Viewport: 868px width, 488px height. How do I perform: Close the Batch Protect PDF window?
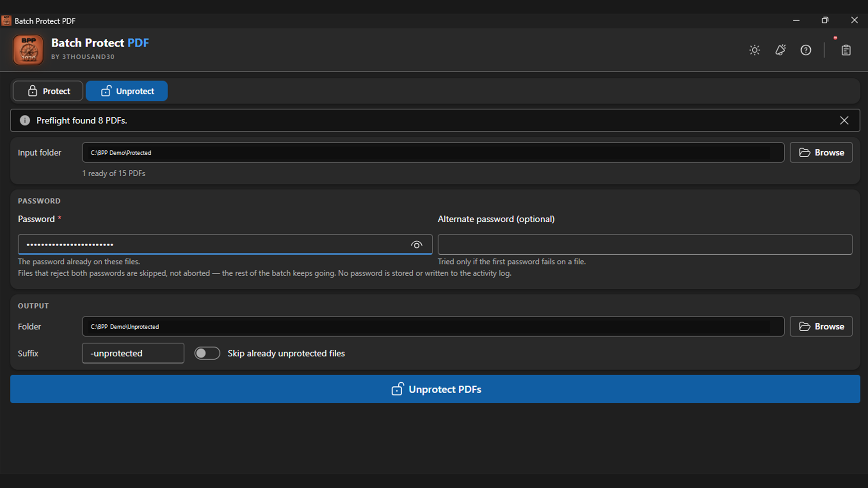pyautogui.click(x=854, y=20)
